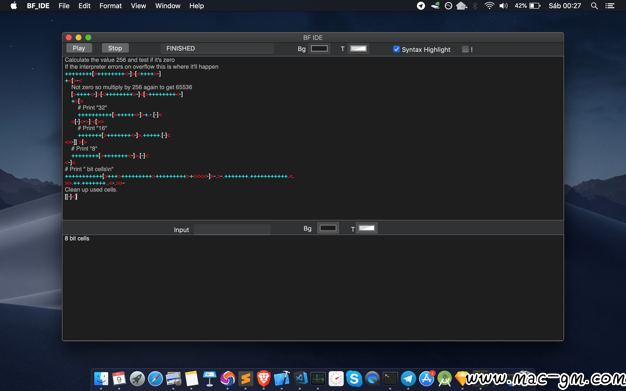The image size is (626, 391).
Task: Open the output pane Bg color well
Action: (x=328, y=228)
